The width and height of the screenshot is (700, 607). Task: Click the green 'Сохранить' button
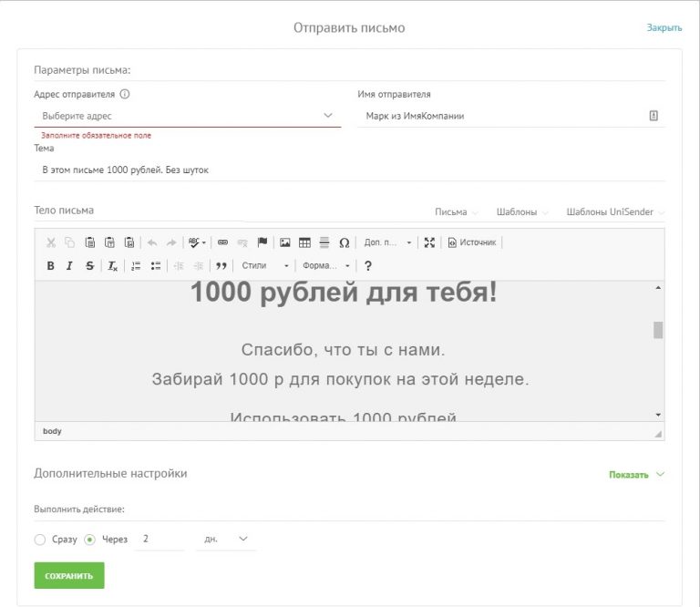69,576
